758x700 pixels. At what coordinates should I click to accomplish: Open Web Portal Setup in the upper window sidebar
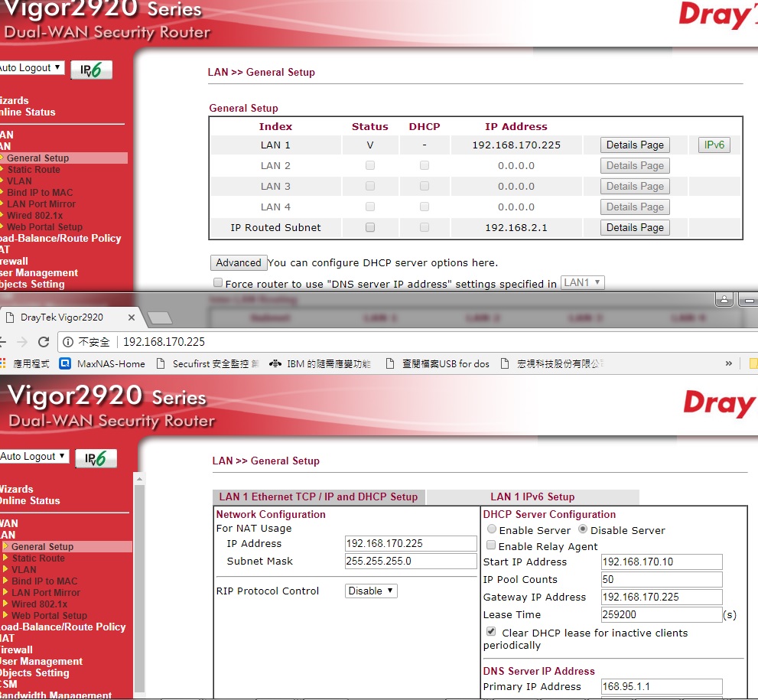pos(44,226)
